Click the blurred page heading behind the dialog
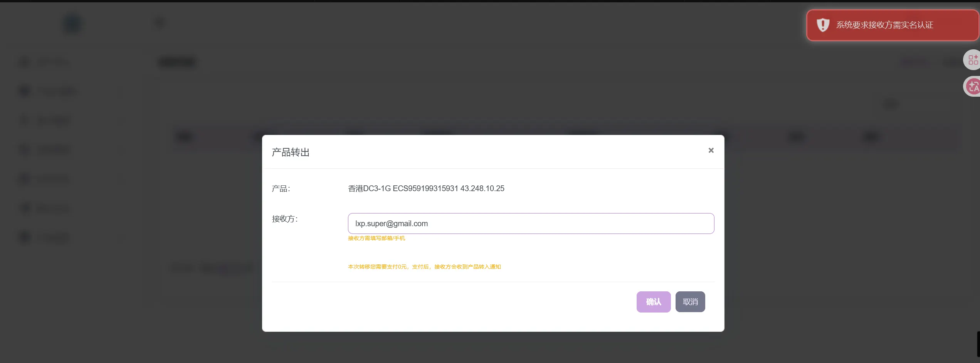The height and width of the screenshot is (363, 980). pyautogui.click(x=177, y=62)
